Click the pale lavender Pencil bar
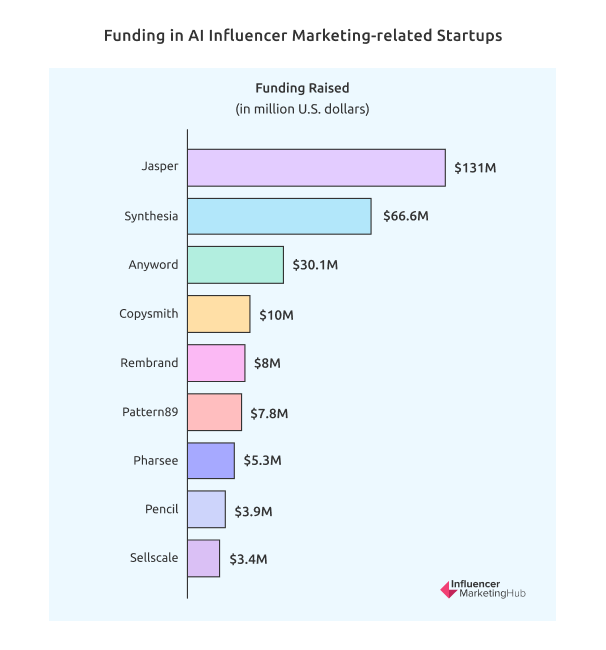 tap(207, 509)
